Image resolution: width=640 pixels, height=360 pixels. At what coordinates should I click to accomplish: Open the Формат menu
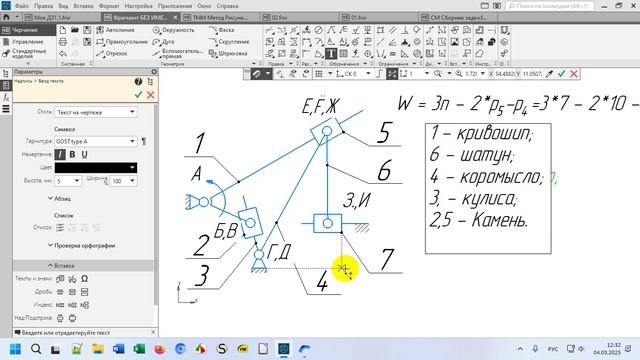109,6
